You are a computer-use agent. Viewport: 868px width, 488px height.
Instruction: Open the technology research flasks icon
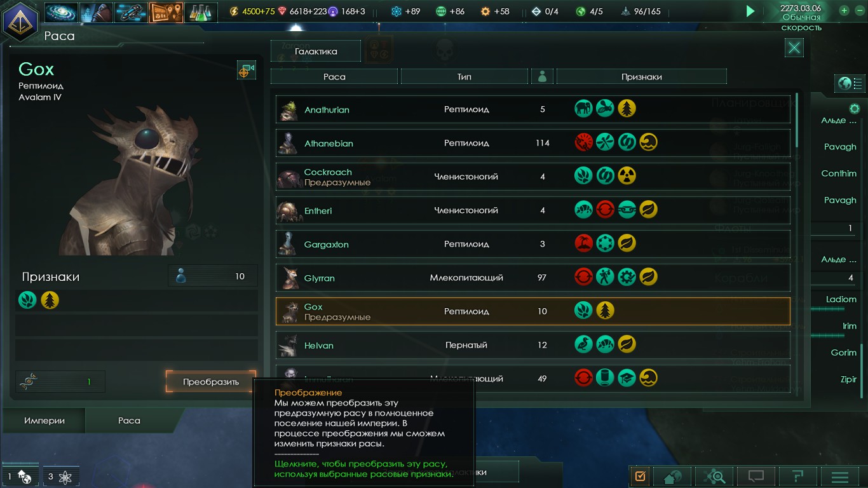coord(201,12)
